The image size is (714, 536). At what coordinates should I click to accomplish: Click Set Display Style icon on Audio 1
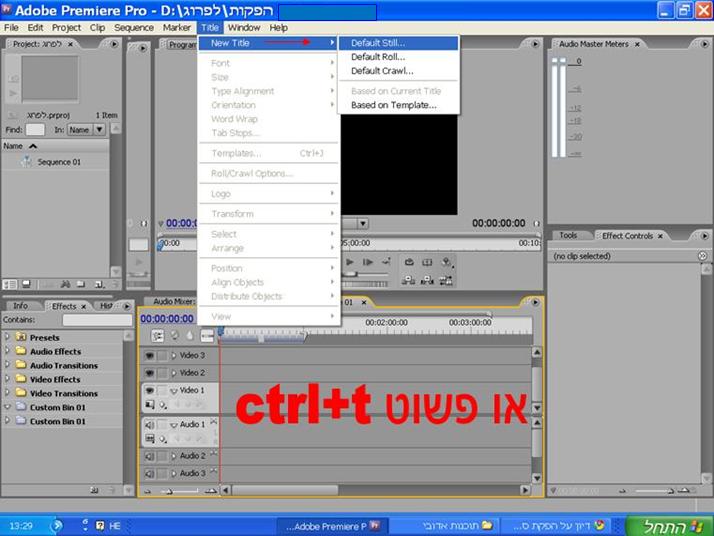(149, 439)
